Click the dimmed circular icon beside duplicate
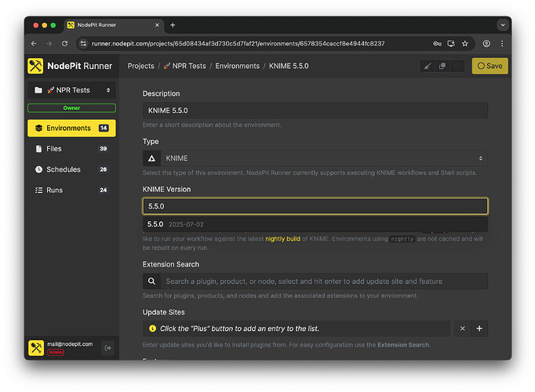This screenshot has height=392, width=535. [457, 66]
